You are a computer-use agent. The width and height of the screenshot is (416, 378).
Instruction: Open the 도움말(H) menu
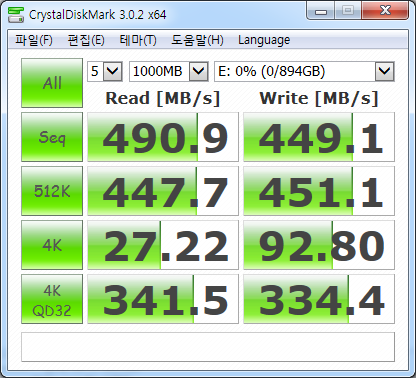pyautogui.click(x=197, y=40)
